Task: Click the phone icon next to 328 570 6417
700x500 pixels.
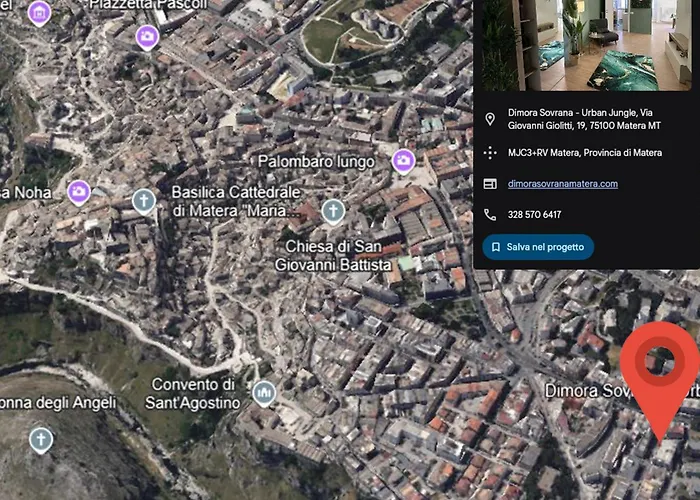Action: coord(490,215)
